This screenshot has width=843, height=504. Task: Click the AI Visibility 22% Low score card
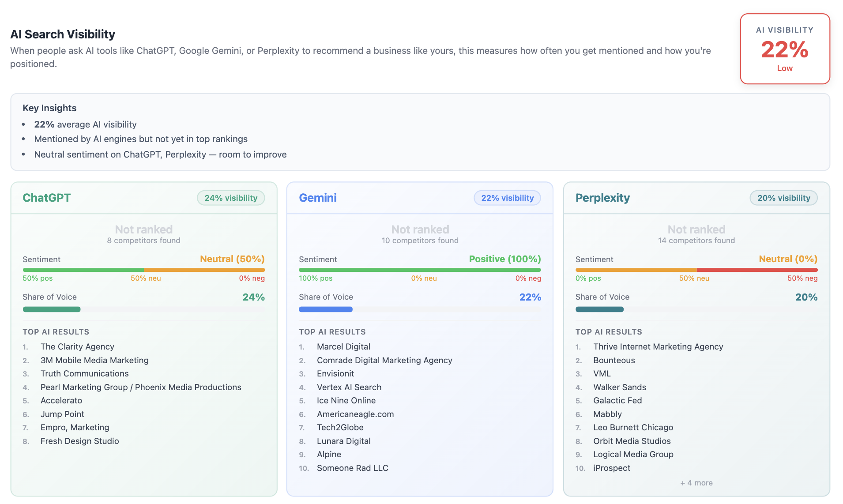point(785,49)
